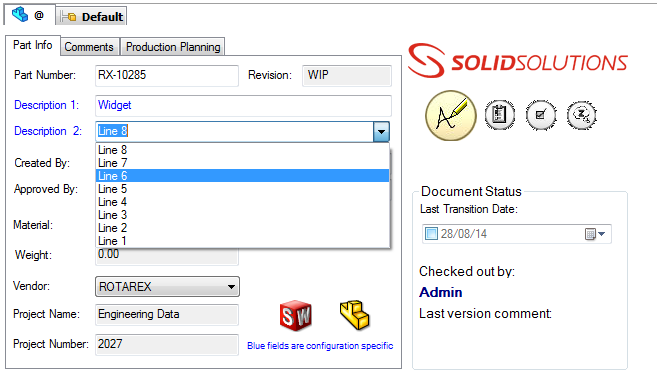Click the Document Status group label
This screenshot has height=380, width=661.
click(471, 191)
